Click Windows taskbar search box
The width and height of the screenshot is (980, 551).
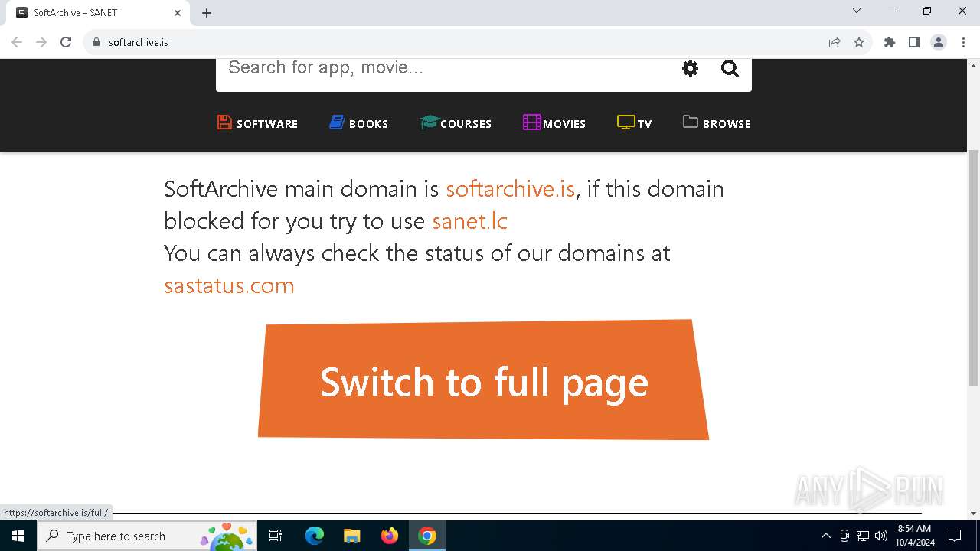pos(146,536)
